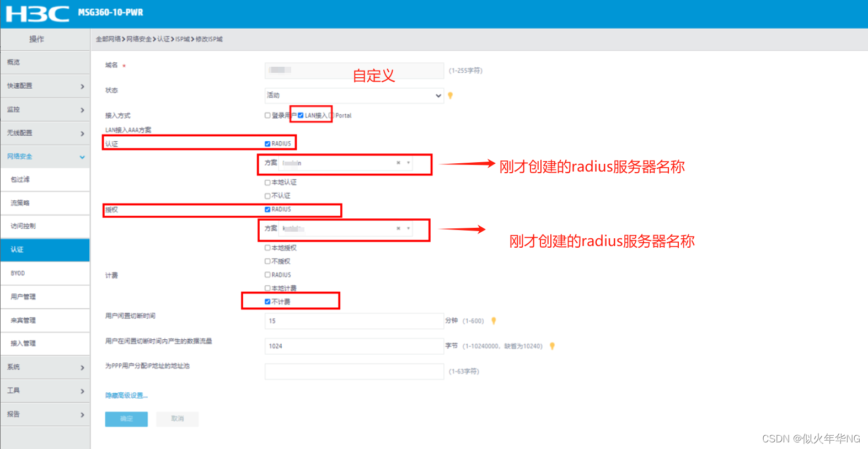Image resolution: width=868 pixels, height=449 pixels.
Task: Expand the 报告 sidebar menu
Action: [45, 414]
